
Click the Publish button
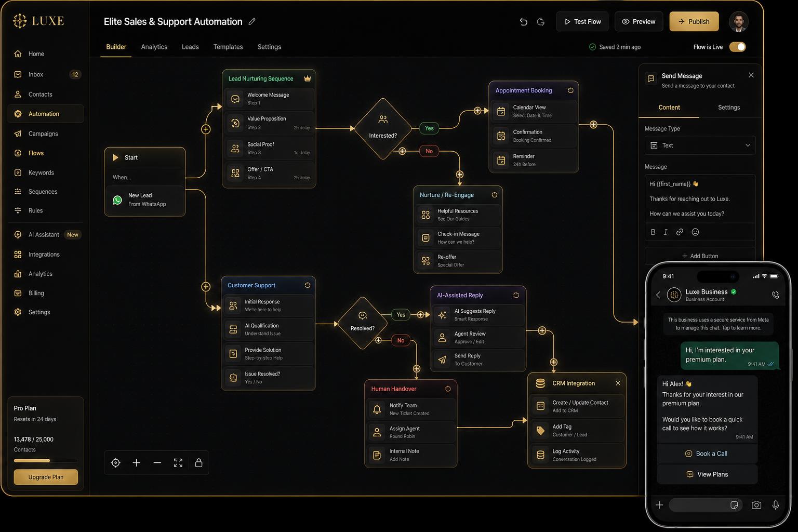[694, 21]
